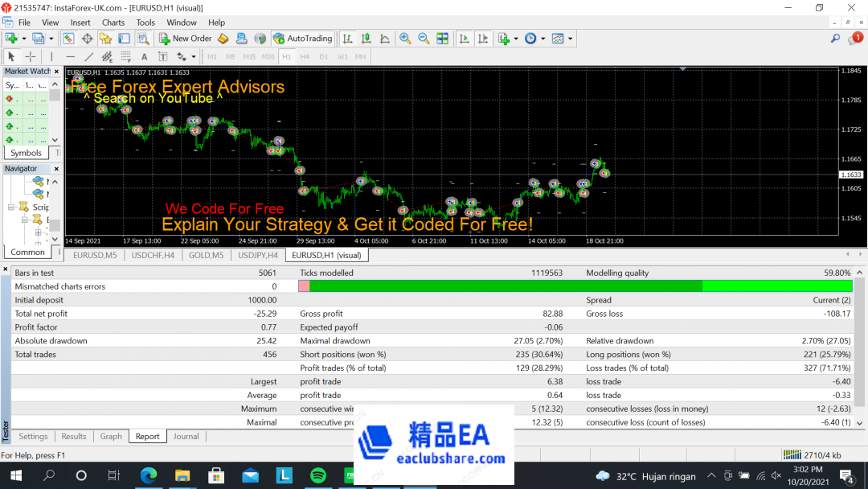Select the H4 timeframe button
The height and width of the screenshot is (489, 868).
pyautogui.click(x=305, y=56)
